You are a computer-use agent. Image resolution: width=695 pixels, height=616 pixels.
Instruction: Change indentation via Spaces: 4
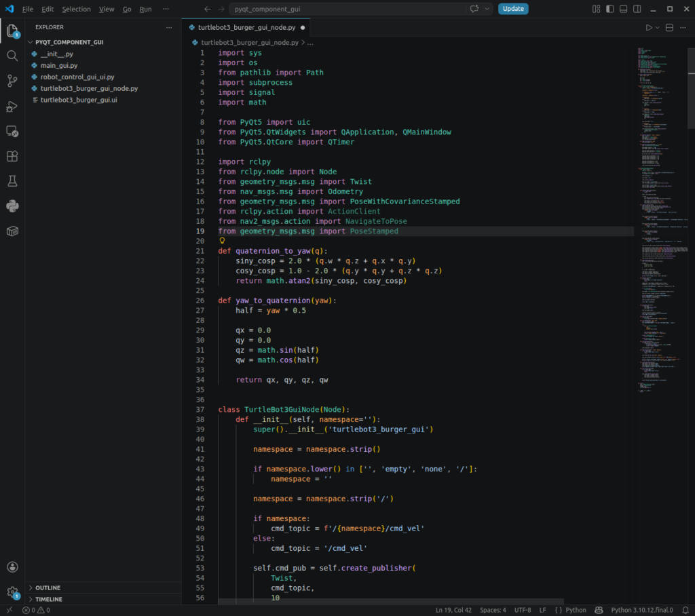coord(493,611)
